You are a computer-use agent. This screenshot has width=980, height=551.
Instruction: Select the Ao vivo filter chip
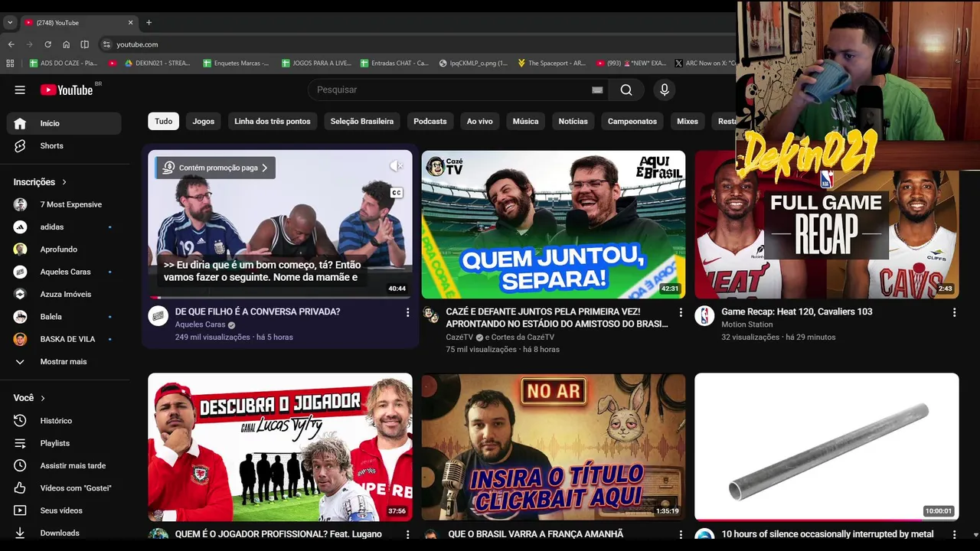[x=480, y=121]
